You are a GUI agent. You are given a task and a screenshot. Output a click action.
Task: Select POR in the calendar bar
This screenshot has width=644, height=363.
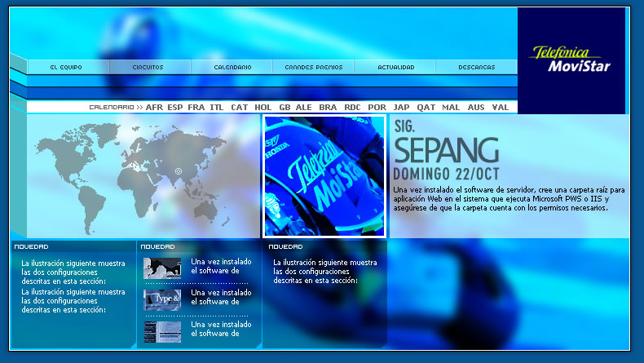coord(377,108)
